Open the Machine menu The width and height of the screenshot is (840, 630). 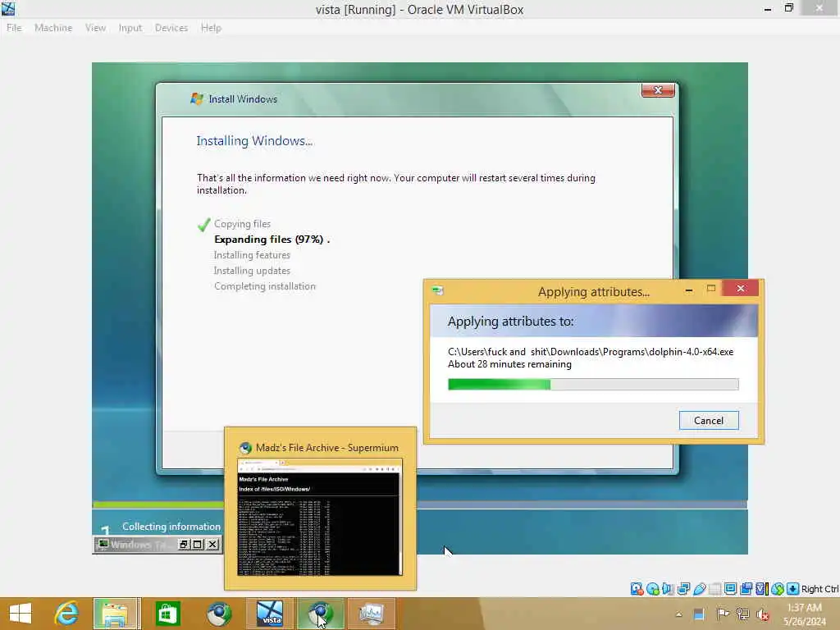(53, 28)
